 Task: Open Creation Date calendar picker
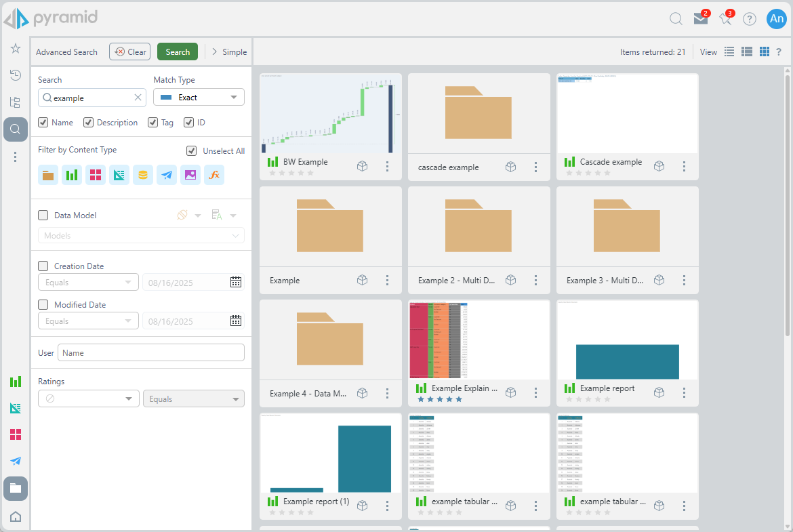pyautogui.click(x=236, y=283)
